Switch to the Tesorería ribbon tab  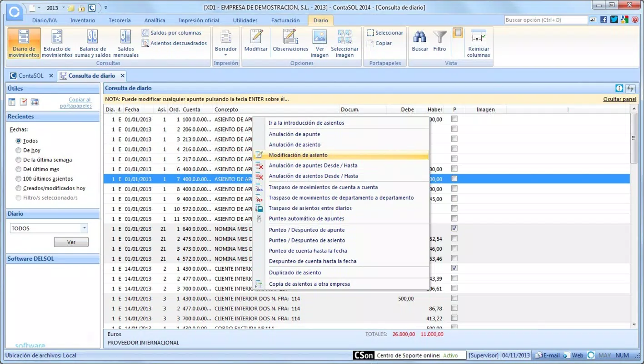120,20
